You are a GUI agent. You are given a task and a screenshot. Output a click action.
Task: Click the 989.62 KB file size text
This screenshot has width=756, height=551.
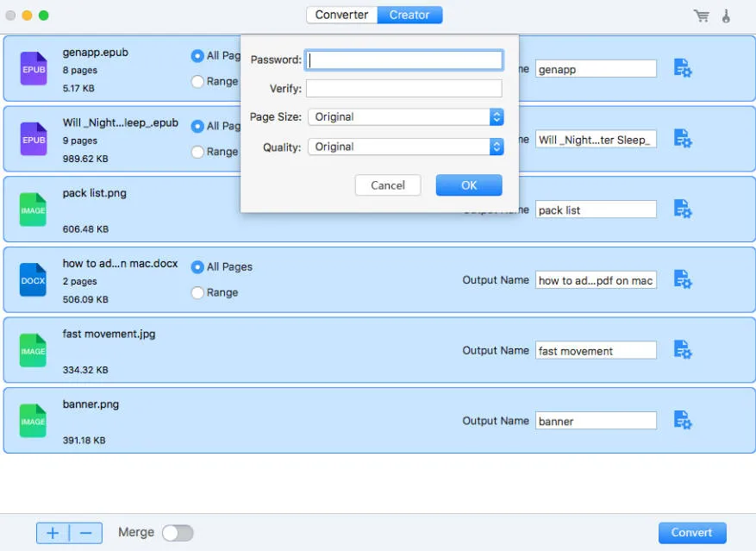pyautogui.click(x=85, y=159)
